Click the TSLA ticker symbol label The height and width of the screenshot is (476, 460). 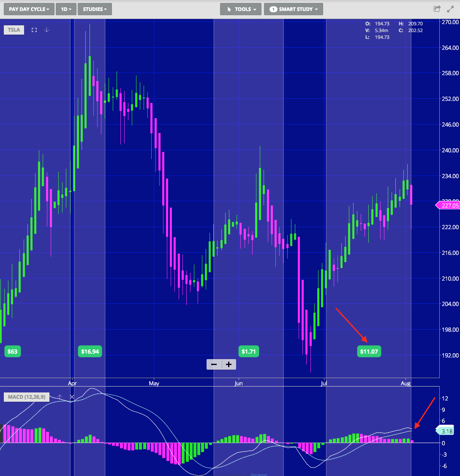point(14,30)
